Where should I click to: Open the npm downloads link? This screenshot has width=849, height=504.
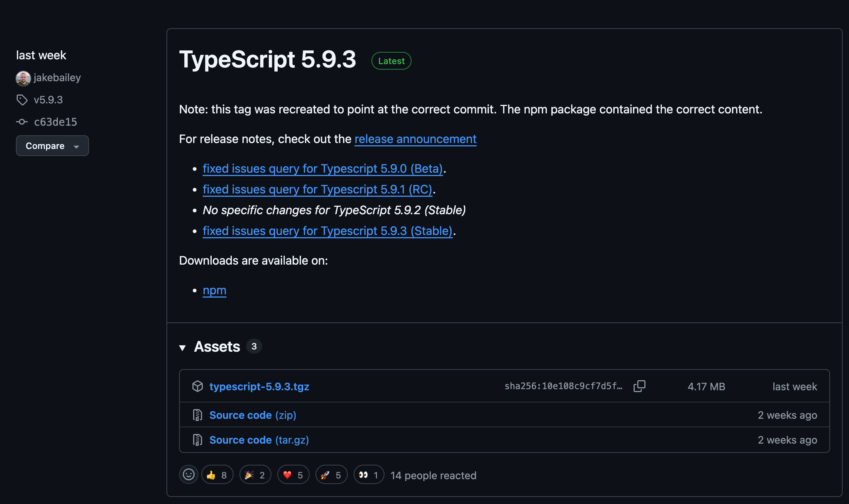pyautogui.click(x=214, y=290)
